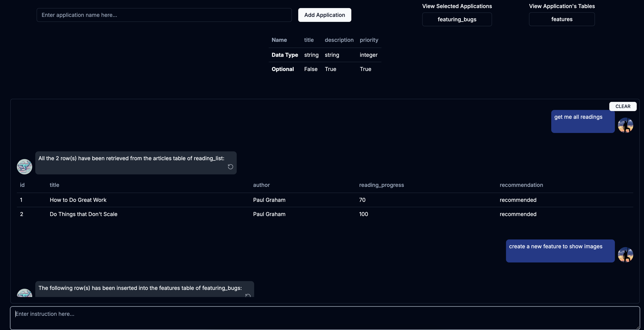Click the priority column header in schema table
Image resolution: width=644 pixels, height=330 pixels.
tap(369, 40)
